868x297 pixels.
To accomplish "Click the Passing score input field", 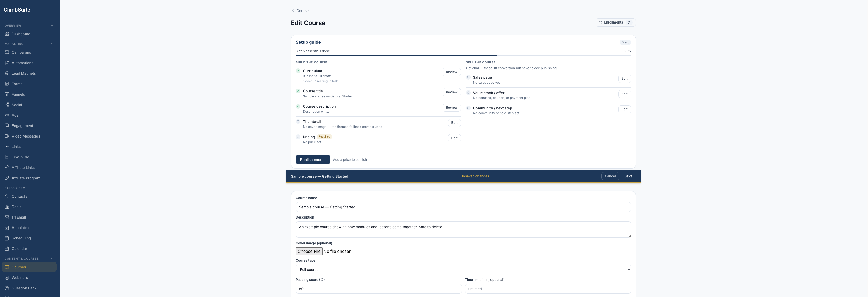I will click(379, 289).
